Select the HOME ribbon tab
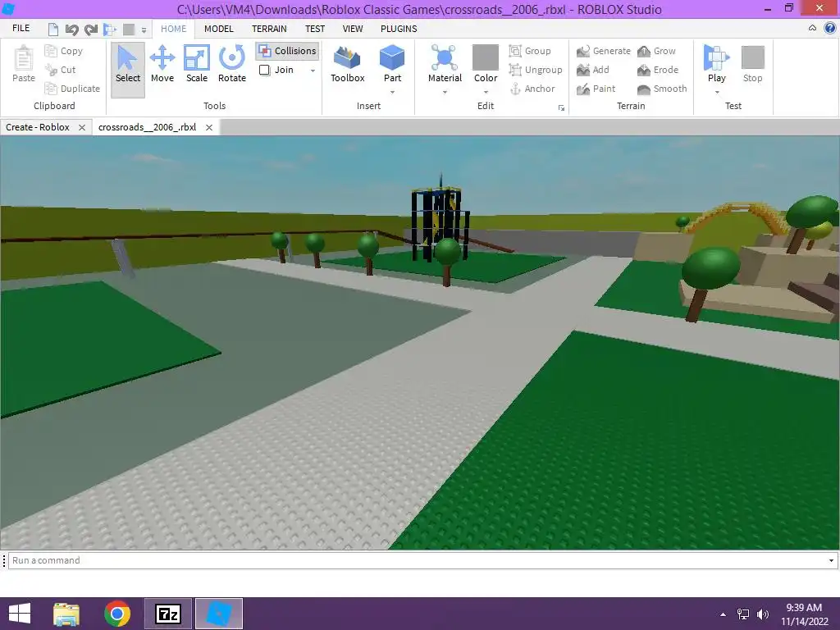The image size is (840, 630). (x=174, y=29)
